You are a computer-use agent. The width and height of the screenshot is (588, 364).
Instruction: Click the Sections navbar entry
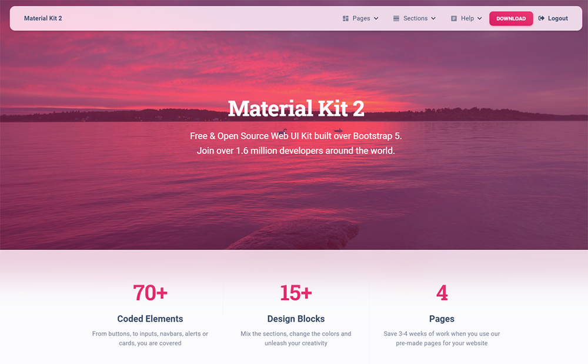click(415, 18)
